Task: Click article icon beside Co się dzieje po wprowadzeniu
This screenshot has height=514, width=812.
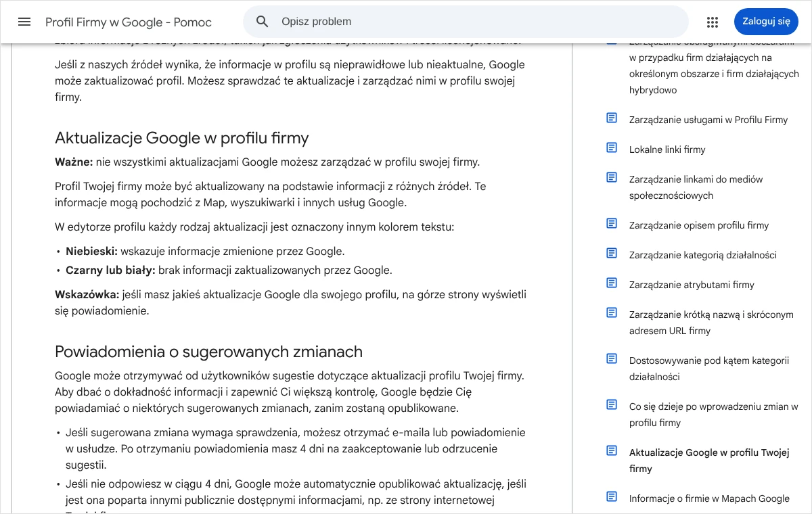Action: 612,404
